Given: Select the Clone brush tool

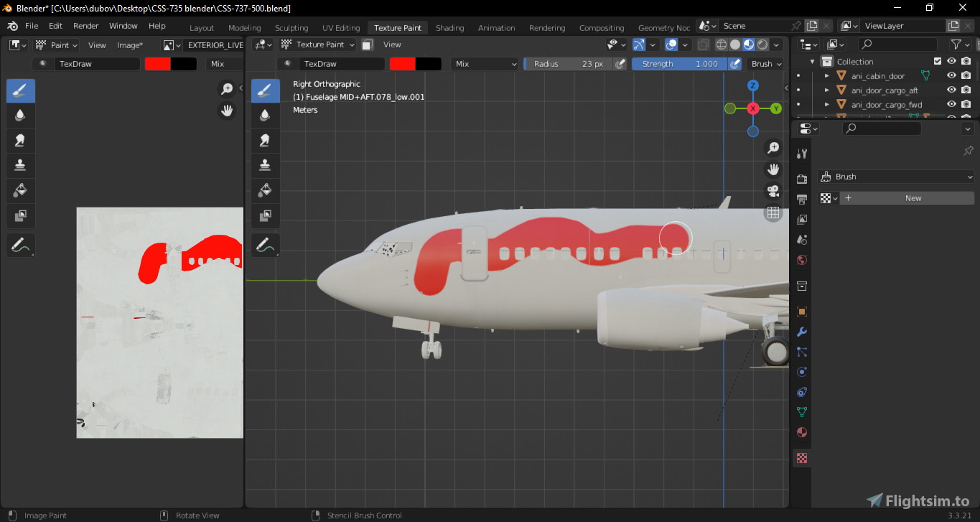Looking at the screenshot, I should [x=265, y=165].
